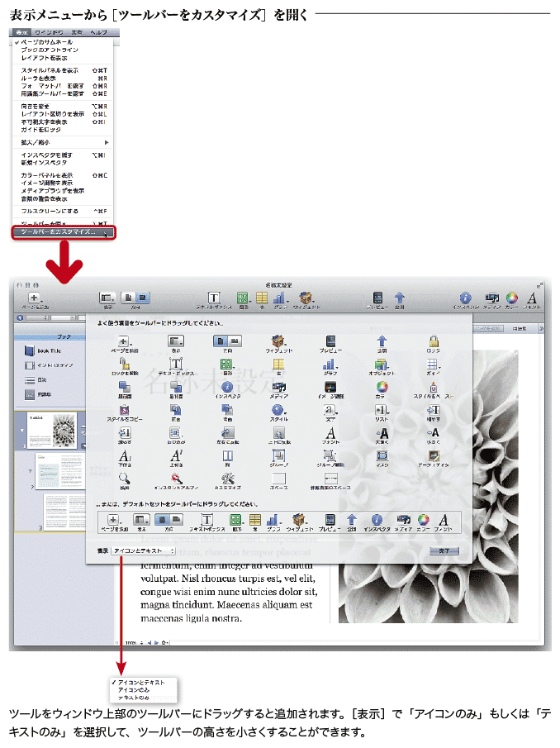
Task: Click スタイルをペースト icon in palette
Action: coord(434,387)
